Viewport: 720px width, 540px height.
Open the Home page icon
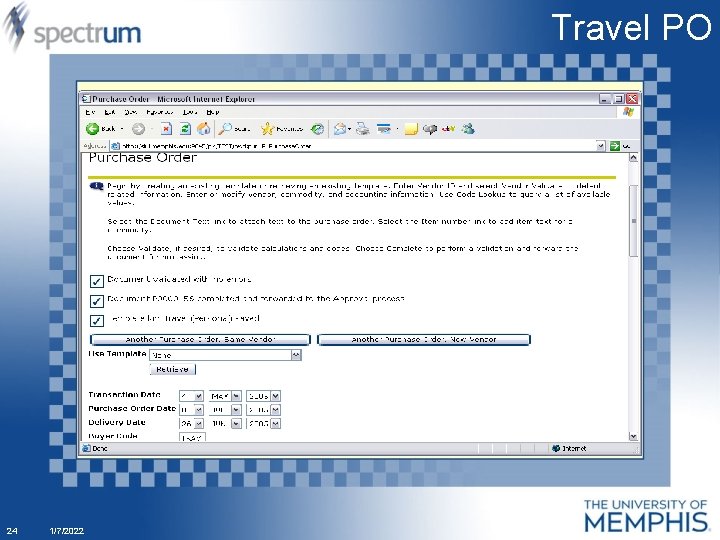(x=203, y=129)
